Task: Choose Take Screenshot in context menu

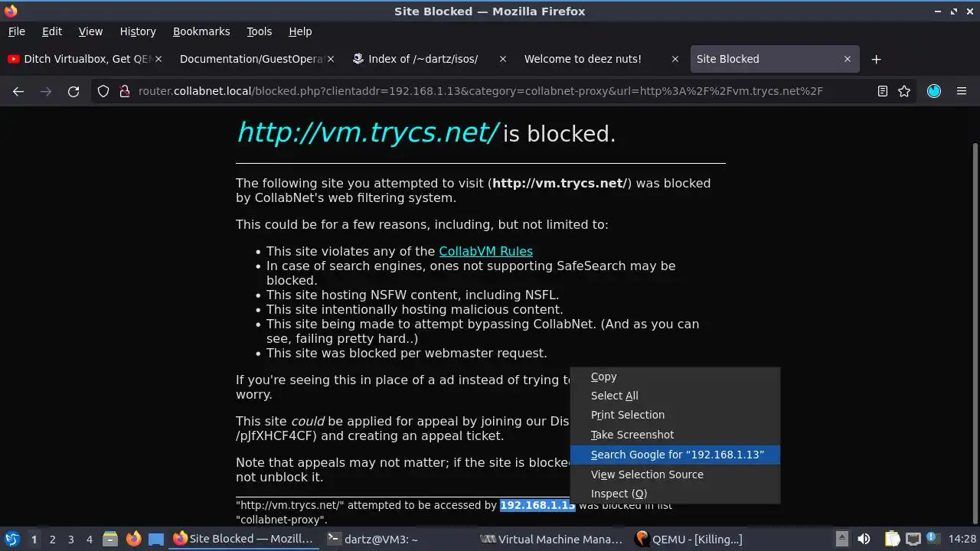Action: point(675,435)
